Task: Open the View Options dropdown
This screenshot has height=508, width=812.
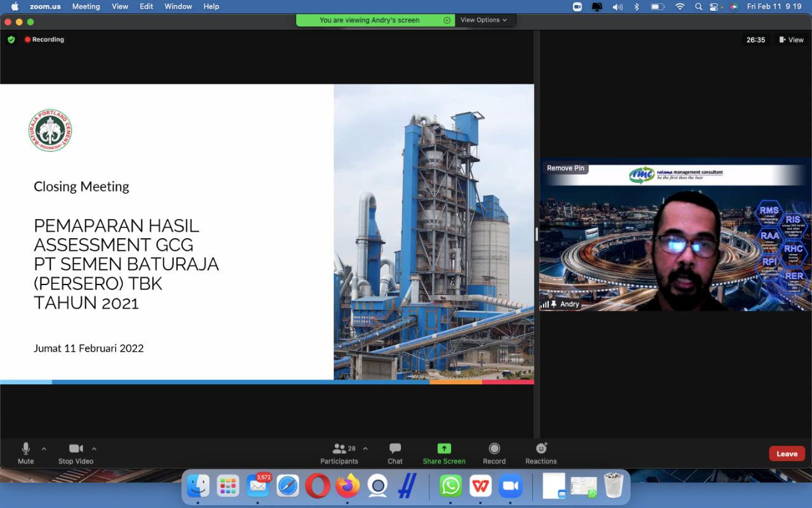Action: pyautogui.click(x=483, y=20)
